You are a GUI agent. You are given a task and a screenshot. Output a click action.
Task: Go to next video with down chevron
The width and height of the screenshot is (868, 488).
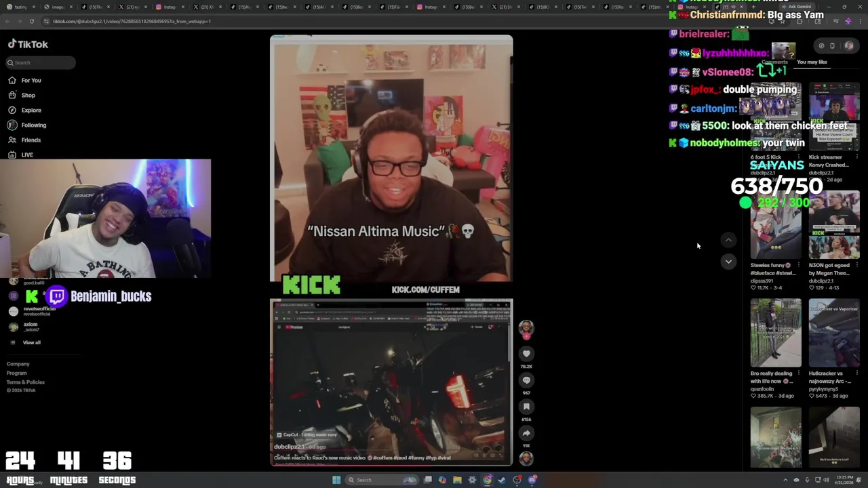point(728,261)
